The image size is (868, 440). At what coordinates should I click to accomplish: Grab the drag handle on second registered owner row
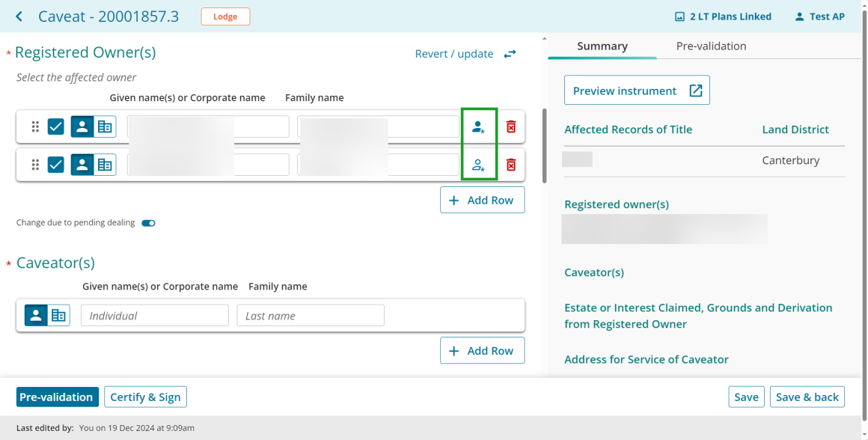coord(35,165)
